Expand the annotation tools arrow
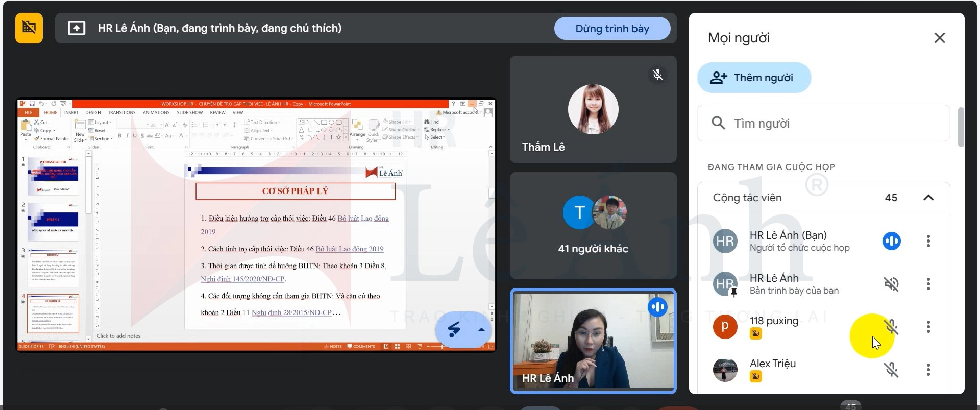The width and height of the screenshot is (980, 410). (x=481, y=330)
